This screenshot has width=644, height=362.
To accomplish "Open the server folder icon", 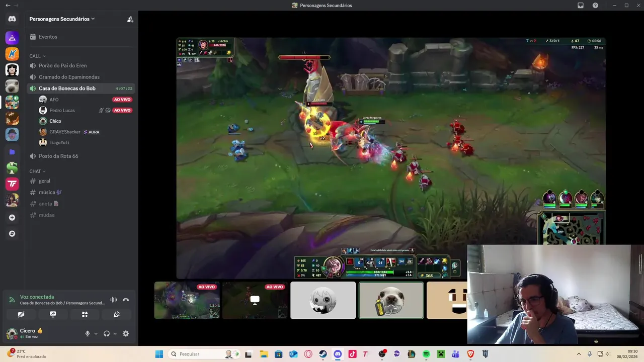I will 12,152.
